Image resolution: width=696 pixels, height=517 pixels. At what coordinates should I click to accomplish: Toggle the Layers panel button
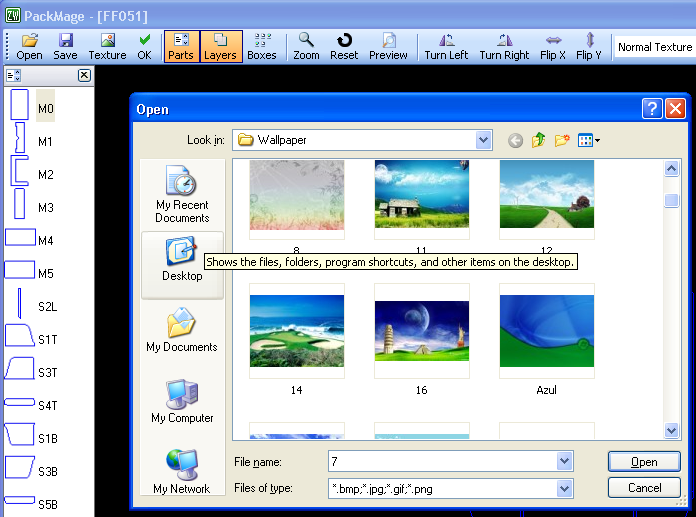(221, 47)
